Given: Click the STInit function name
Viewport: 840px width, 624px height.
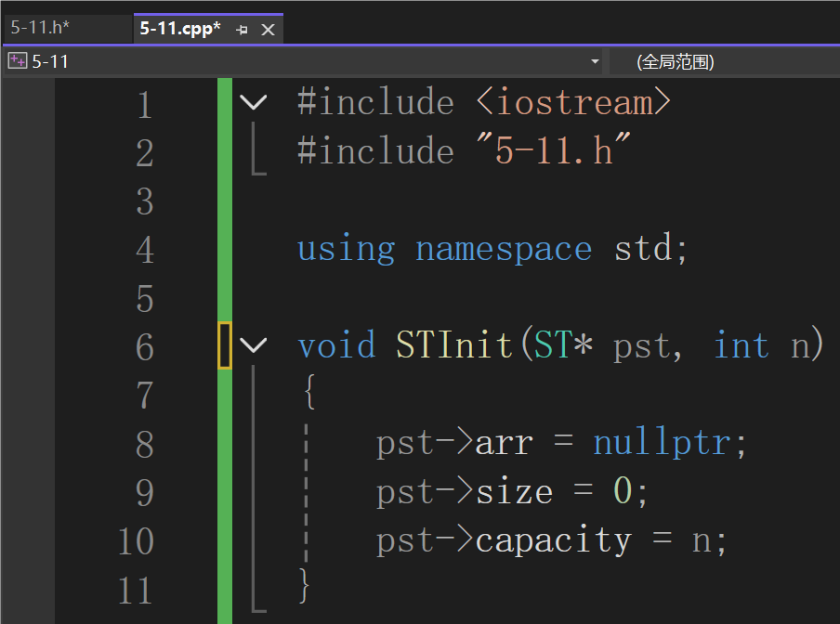Looking at the screenshot, I should click(454, 344).
